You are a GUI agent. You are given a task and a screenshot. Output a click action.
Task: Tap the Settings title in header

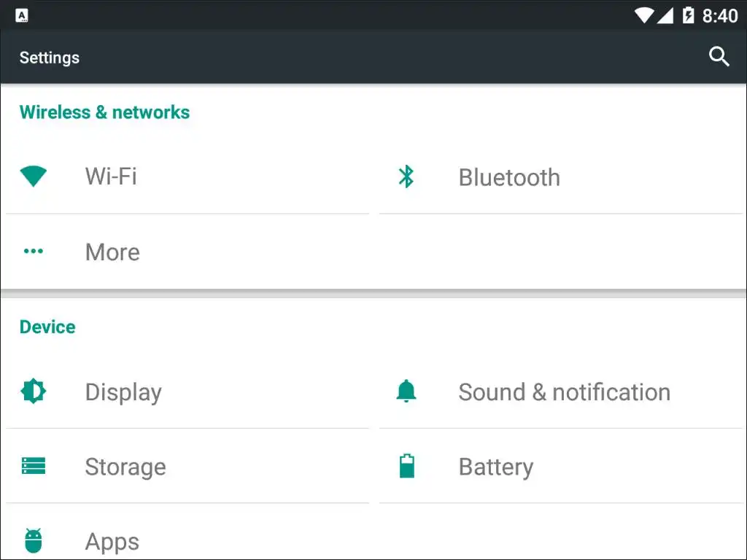pos(50,58)
